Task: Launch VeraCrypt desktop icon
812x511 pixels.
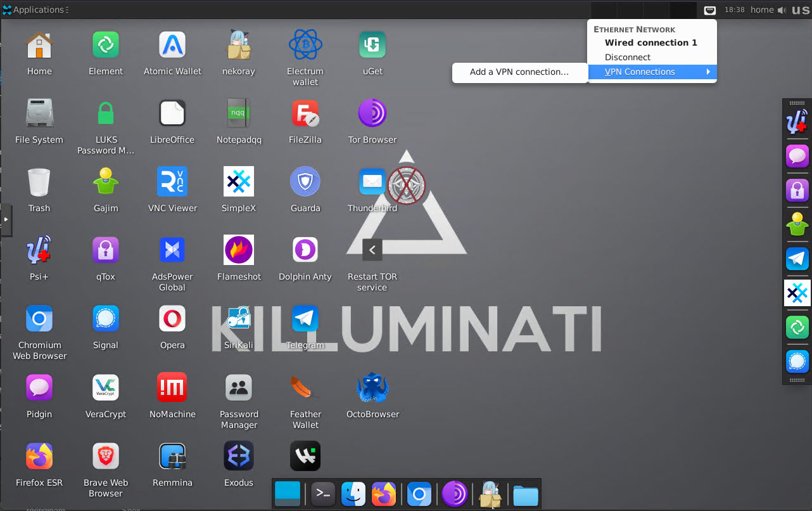Action: [x=106, y=387]
